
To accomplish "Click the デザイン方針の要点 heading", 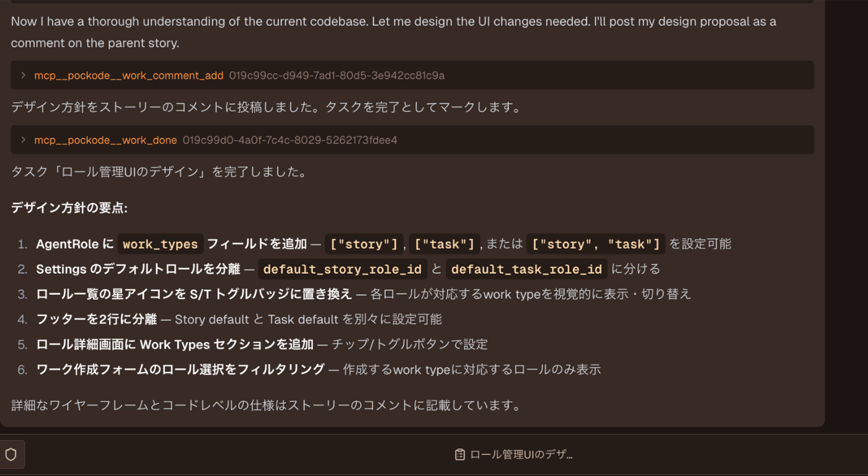I will coord(69,208).
